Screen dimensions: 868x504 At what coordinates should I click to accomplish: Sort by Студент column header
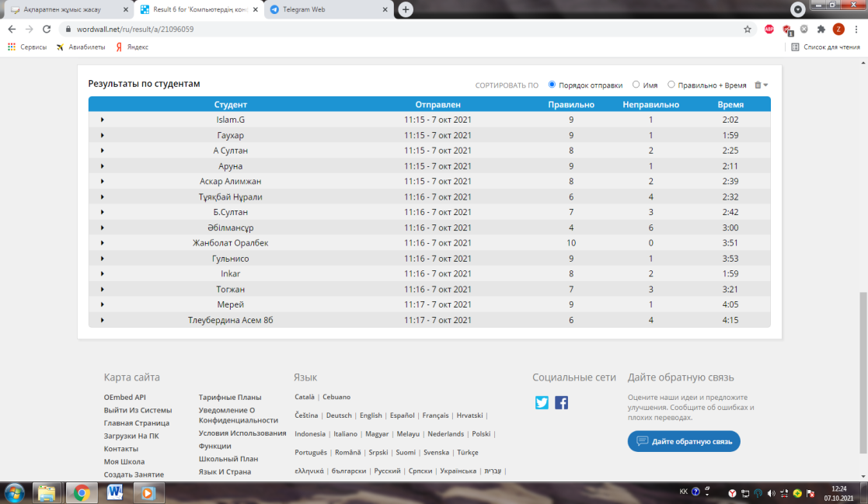coord(230,104)
